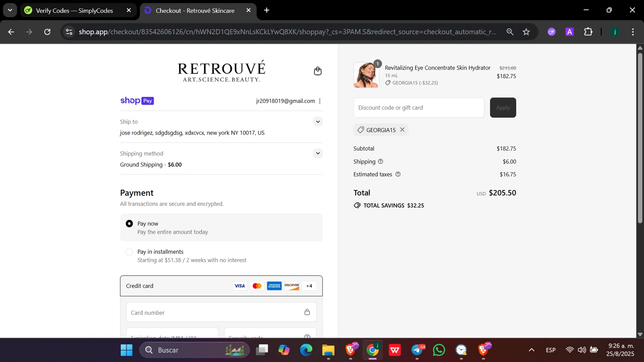The height and width of the screenshot is (362, 644).
Task: Close the Verify Codes tab
Action: tap(129, 10)
